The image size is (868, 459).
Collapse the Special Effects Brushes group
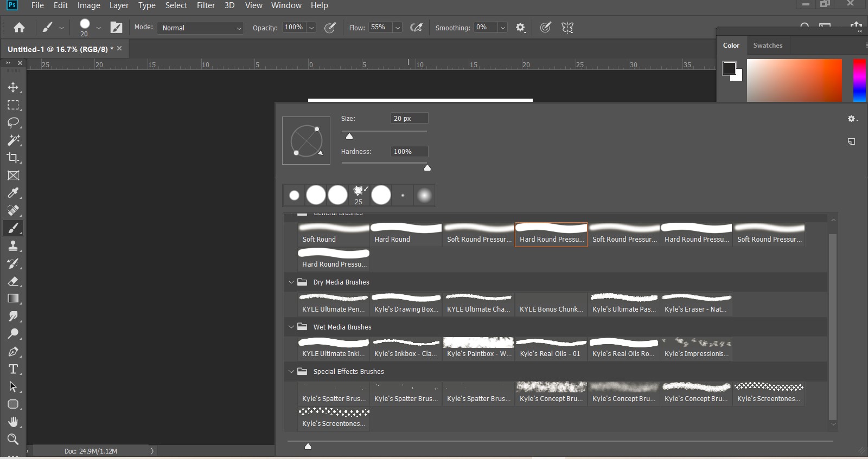point(291,372)
